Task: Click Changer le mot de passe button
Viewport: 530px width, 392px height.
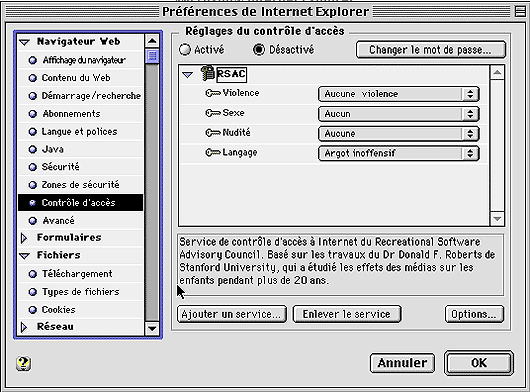Action: (431, 50)
